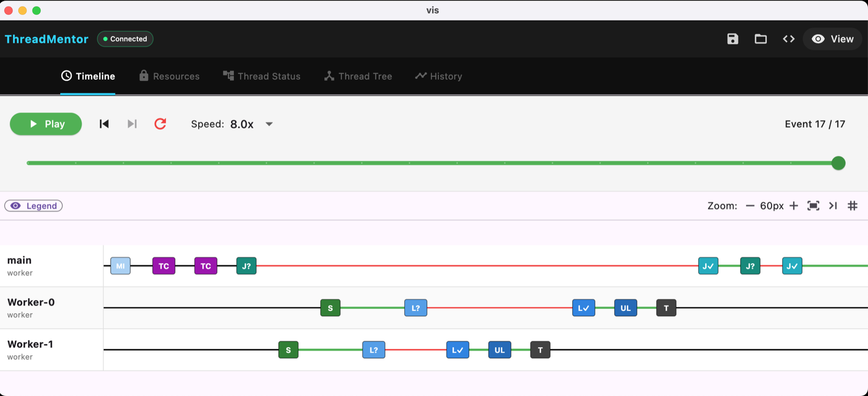This screenshot has width=868, height=396.
Task: Select the L? event on Worker-1
Action: pyautogui.click(x=374, y=350)
